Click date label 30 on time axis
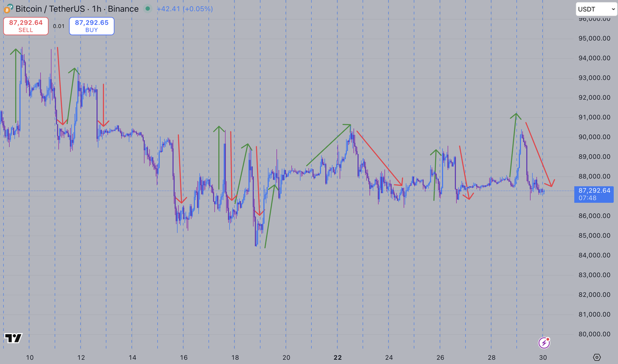The image size is (618, 364). click(x=543, y=357)
